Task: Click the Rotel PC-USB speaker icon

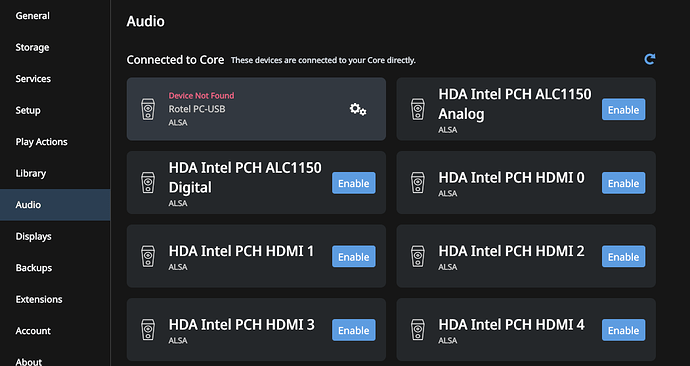Action: (148, 110)
